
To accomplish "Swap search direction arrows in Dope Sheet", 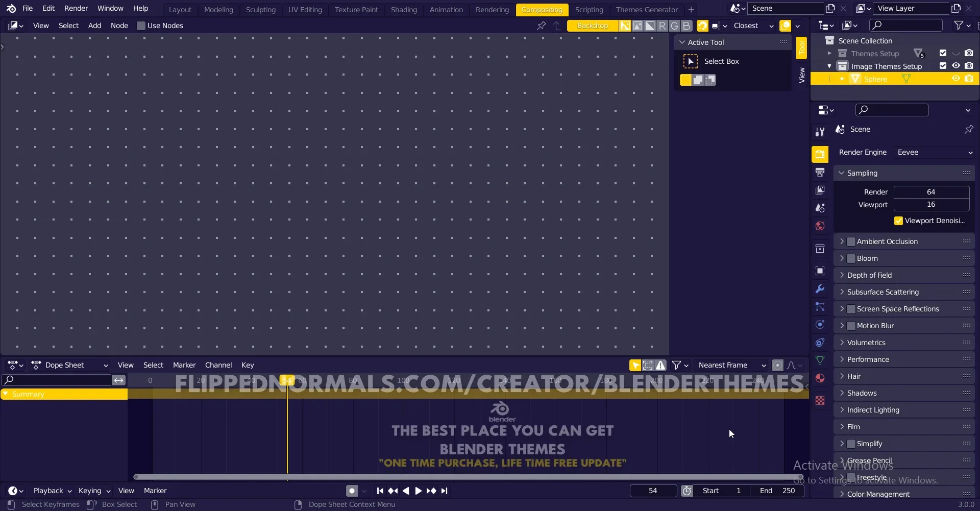I will (x=119, y=380).
